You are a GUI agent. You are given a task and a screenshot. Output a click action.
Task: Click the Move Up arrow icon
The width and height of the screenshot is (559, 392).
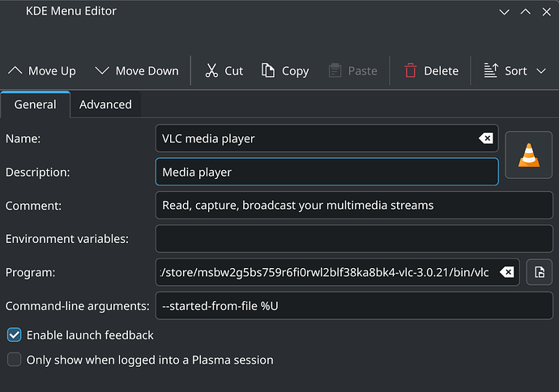15,70
